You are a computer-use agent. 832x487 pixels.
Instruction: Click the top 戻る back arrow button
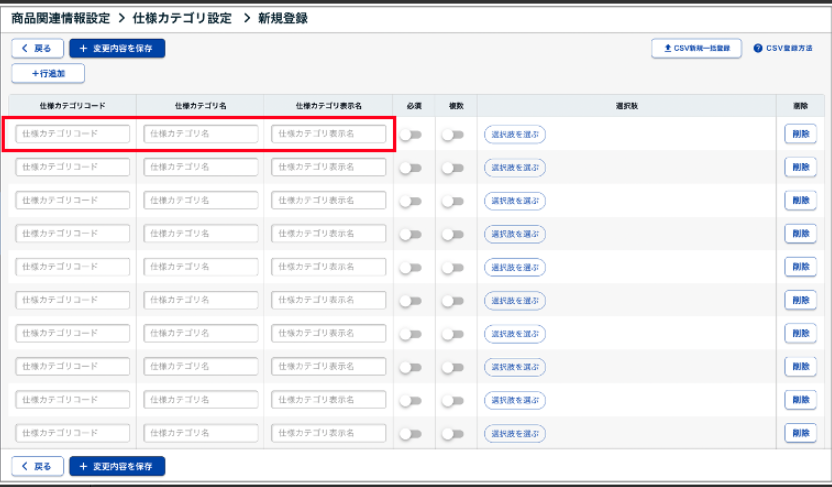pos(38,48)
